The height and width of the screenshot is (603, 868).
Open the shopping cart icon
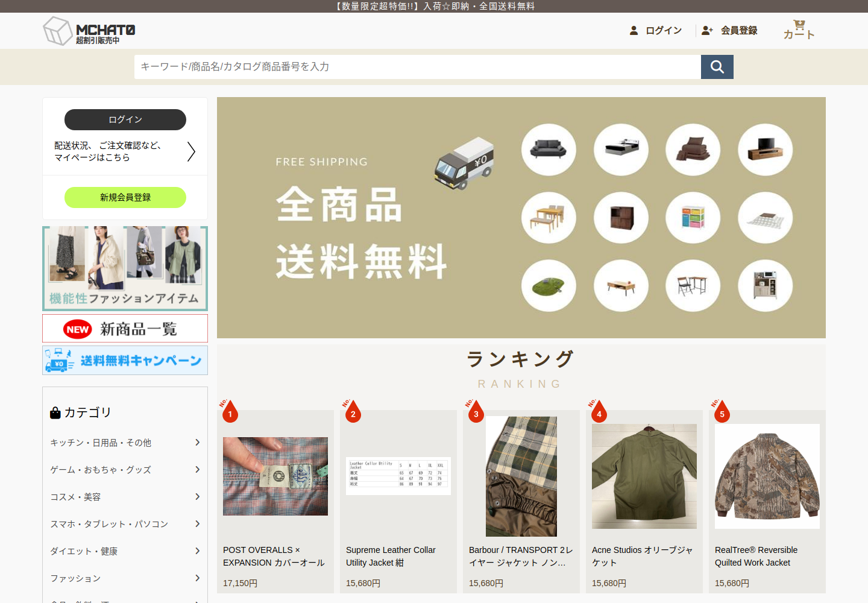(x=799, y=25)
